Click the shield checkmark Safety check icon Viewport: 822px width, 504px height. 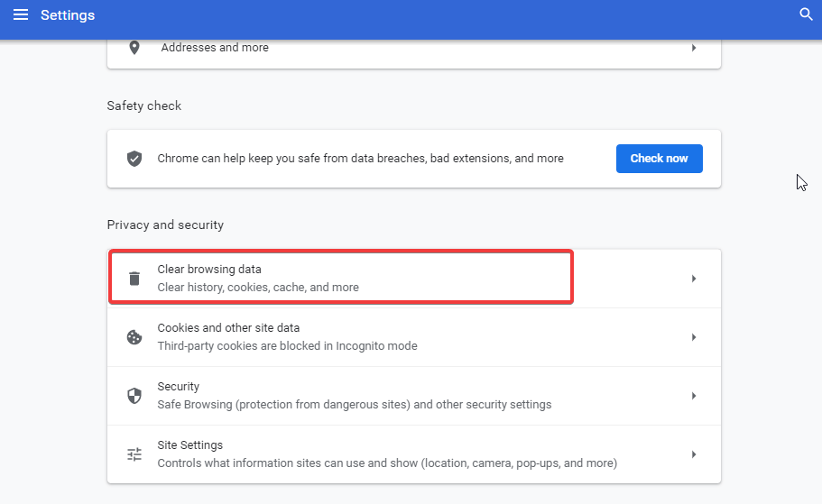(134, 158)
